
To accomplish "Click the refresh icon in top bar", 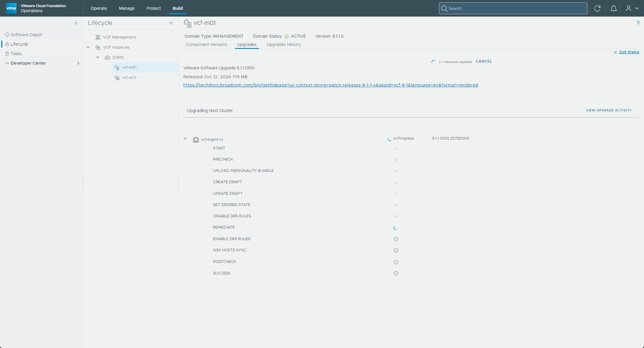I will pyautogui.click(x=597, y=8).
